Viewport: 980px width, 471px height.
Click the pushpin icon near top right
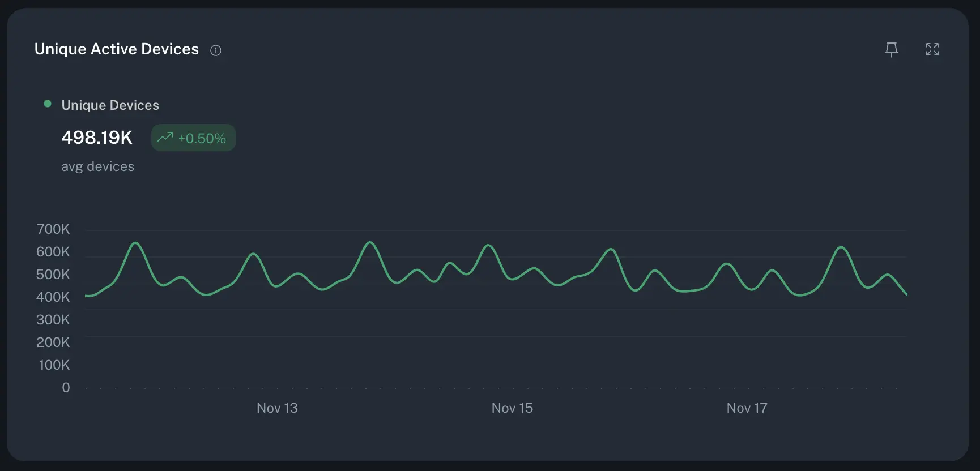tap(891, 50)
